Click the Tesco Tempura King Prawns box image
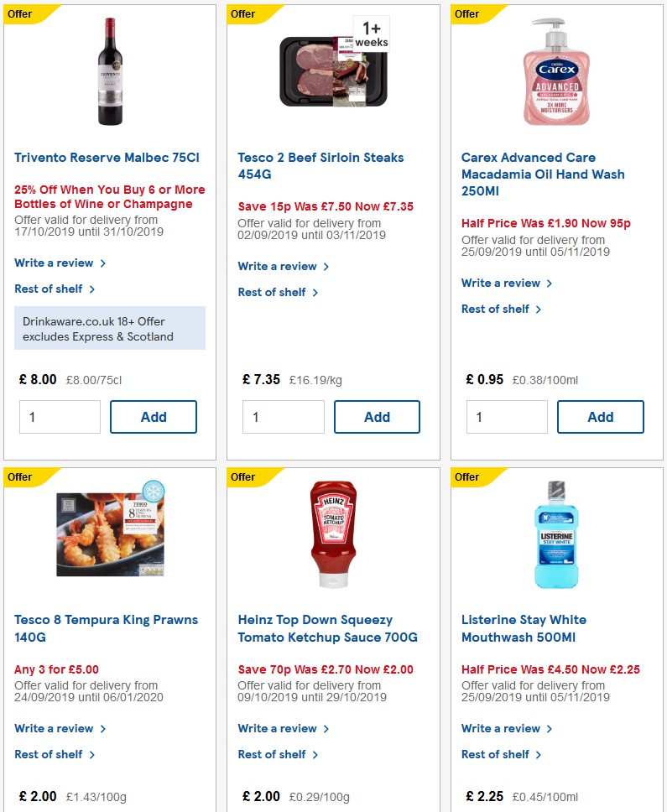667x812 pixels. 109,531
